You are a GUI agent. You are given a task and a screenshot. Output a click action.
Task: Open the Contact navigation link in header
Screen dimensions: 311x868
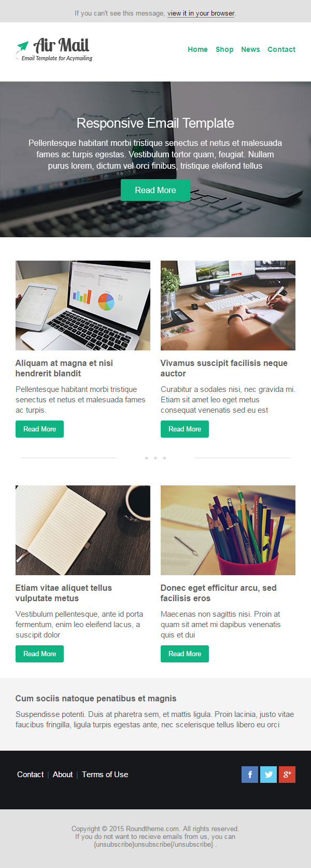coord(281,49)
